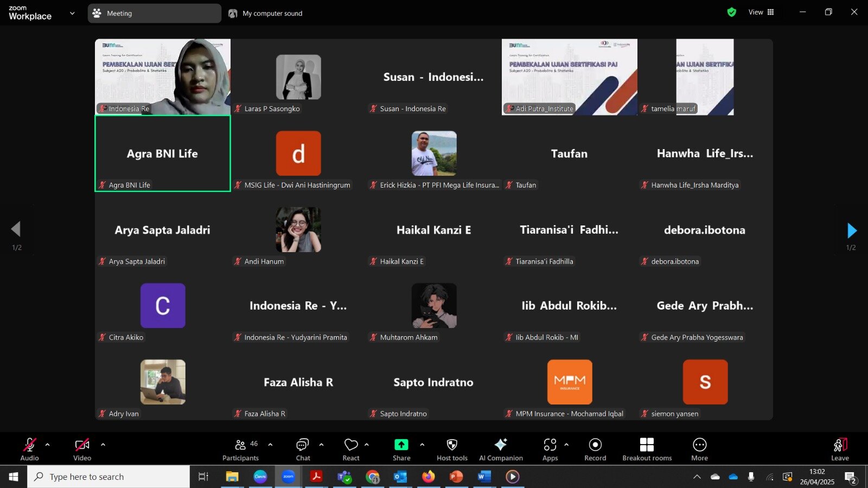
Task: Expand Share options arrow
Action: pos(422,445)
